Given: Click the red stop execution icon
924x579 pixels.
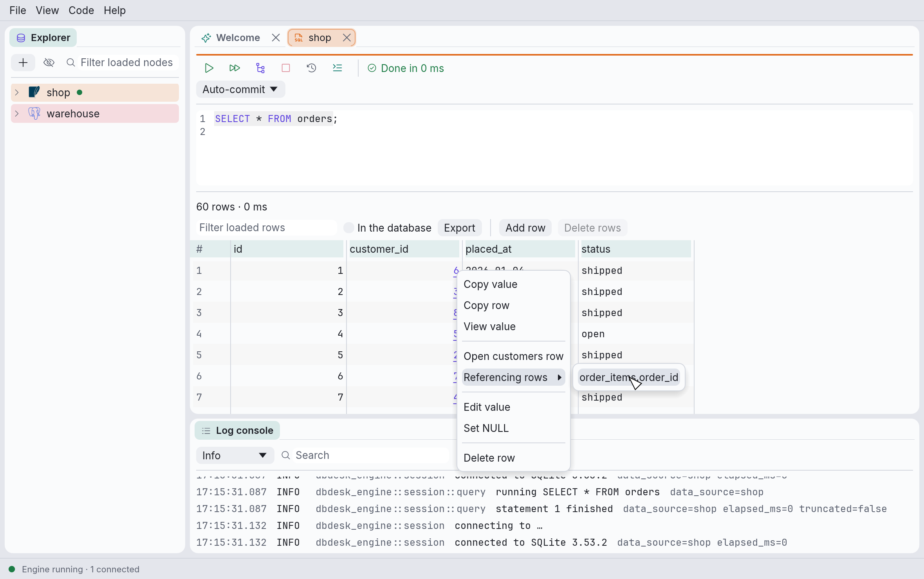Looking at the screenshot, I should [x=286, y=68].
